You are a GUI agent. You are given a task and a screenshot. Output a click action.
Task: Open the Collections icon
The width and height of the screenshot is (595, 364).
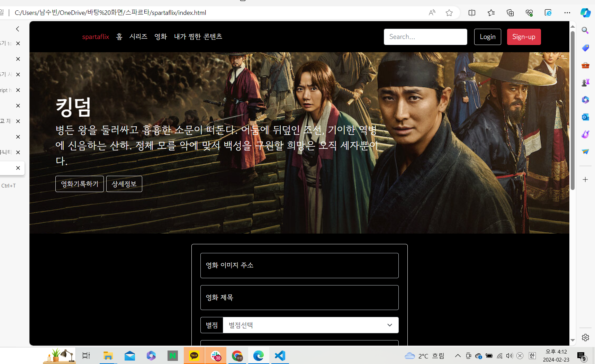510,13
